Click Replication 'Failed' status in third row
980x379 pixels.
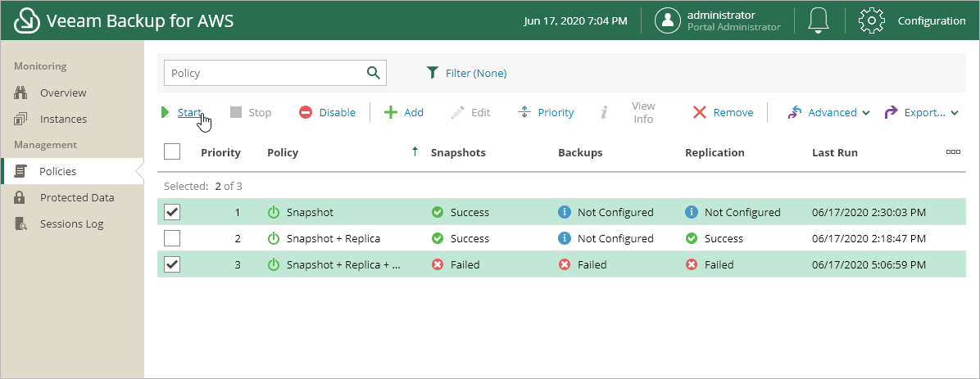coord(719,264)
